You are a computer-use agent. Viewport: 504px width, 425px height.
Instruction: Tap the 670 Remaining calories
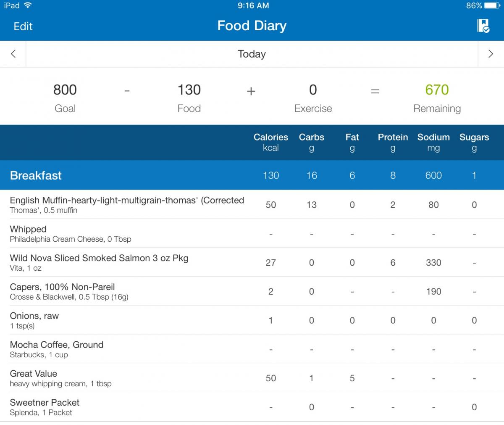(x=437, y=90)
